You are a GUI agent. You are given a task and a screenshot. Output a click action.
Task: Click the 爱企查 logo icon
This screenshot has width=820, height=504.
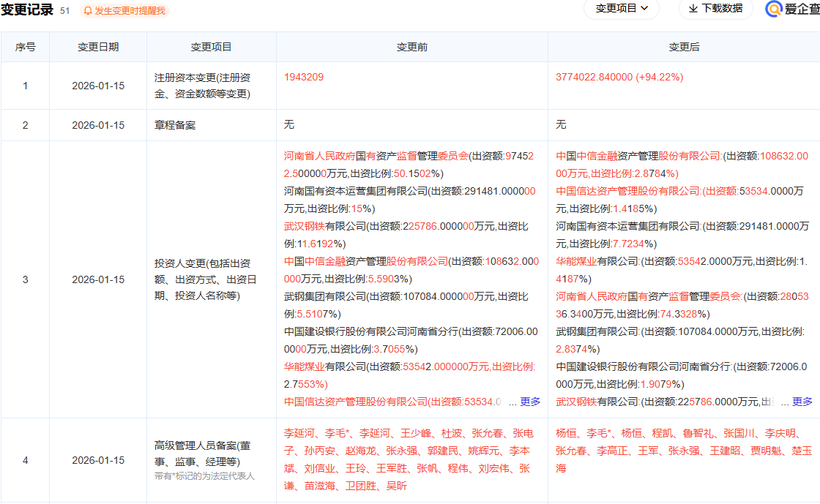(774, 9)
